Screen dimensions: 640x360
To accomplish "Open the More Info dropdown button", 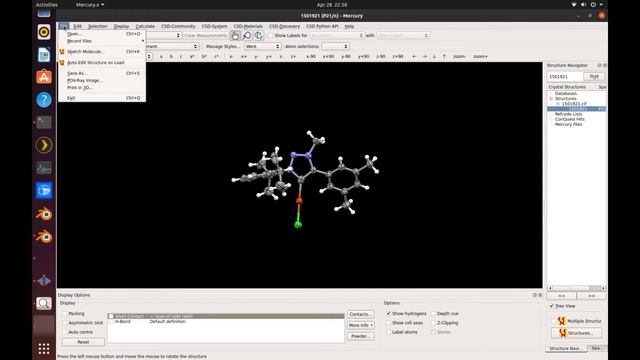I will click(x=360, y=325).
